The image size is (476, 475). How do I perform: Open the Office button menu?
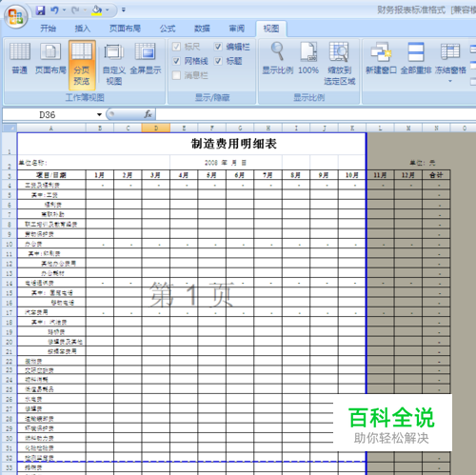16,16
